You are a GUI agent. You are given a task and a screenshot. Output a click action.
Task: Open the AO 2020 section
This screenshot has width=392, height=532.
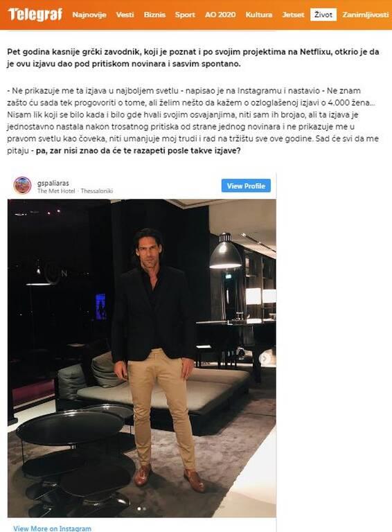[x=220, y=15]
